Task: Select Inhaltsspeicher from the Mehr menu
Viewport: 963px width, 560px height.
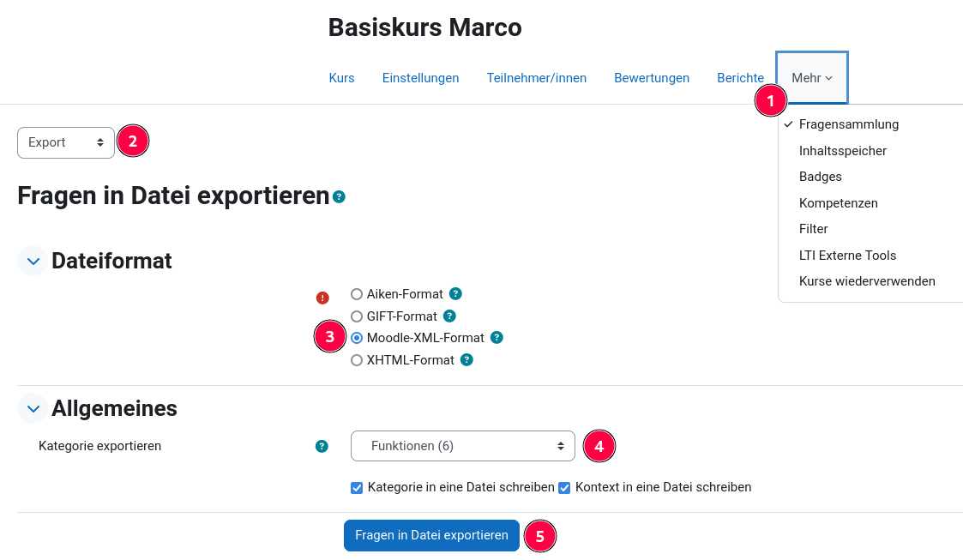Action: click(x=842, y=151)
